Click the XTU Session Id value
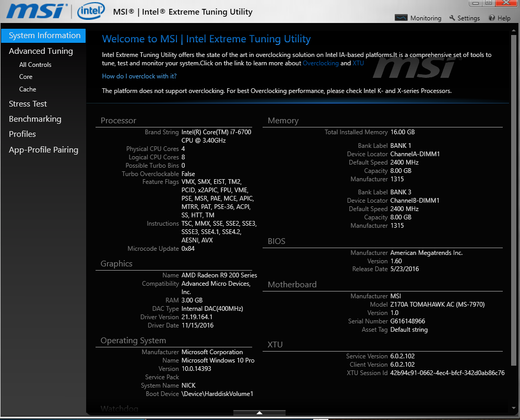Screen dimensions: 520x420 click(447, 373)
